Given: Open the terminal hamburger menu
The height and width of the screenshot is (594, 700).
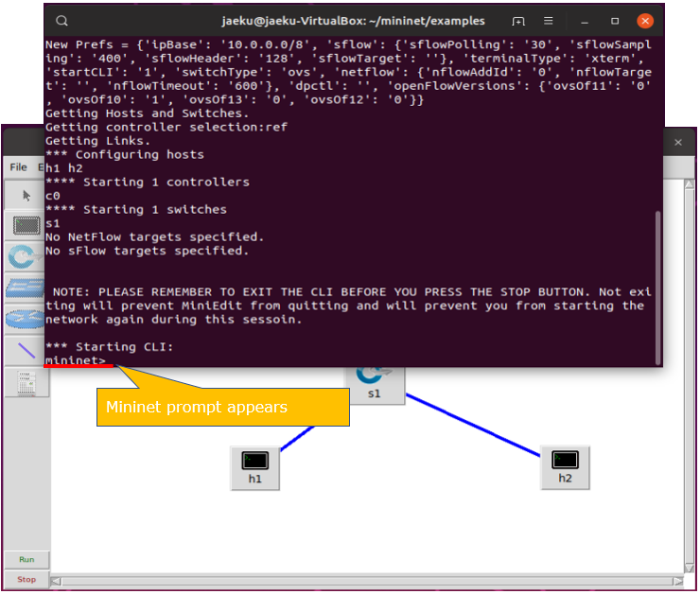Looking at the screenshot, I should coord(550,20).
